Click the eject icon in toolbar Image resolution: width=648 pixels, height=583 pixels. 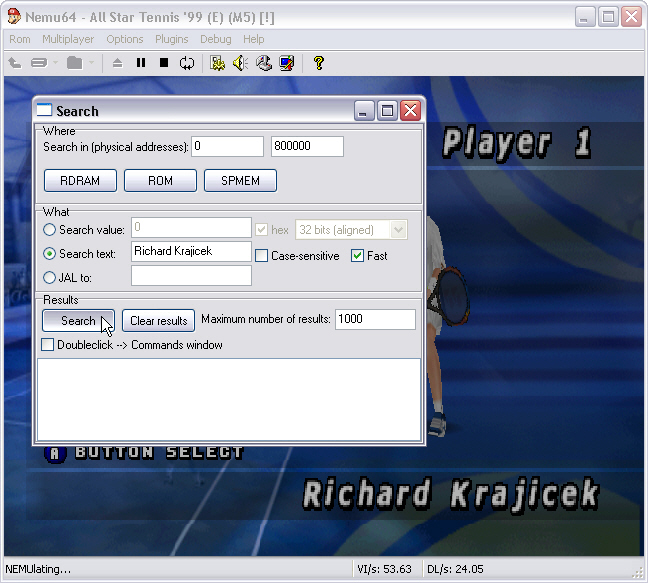(118, 63)
